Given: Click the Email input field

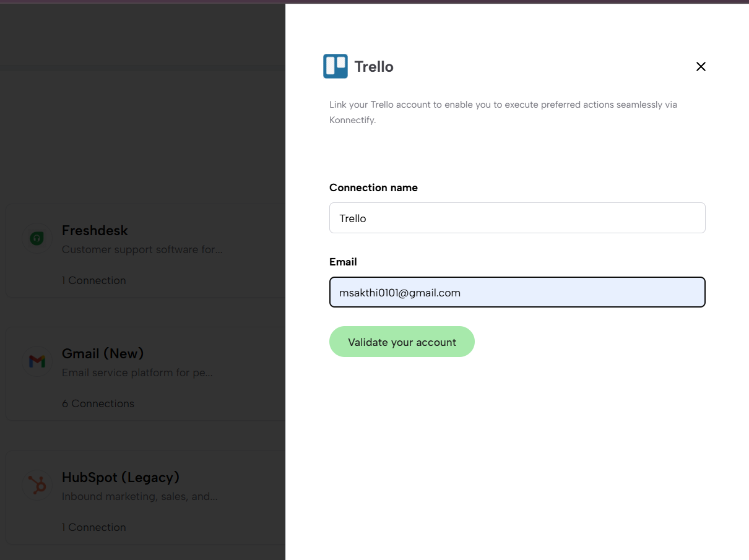Looking at the screenshot, I should click(517, 292).
